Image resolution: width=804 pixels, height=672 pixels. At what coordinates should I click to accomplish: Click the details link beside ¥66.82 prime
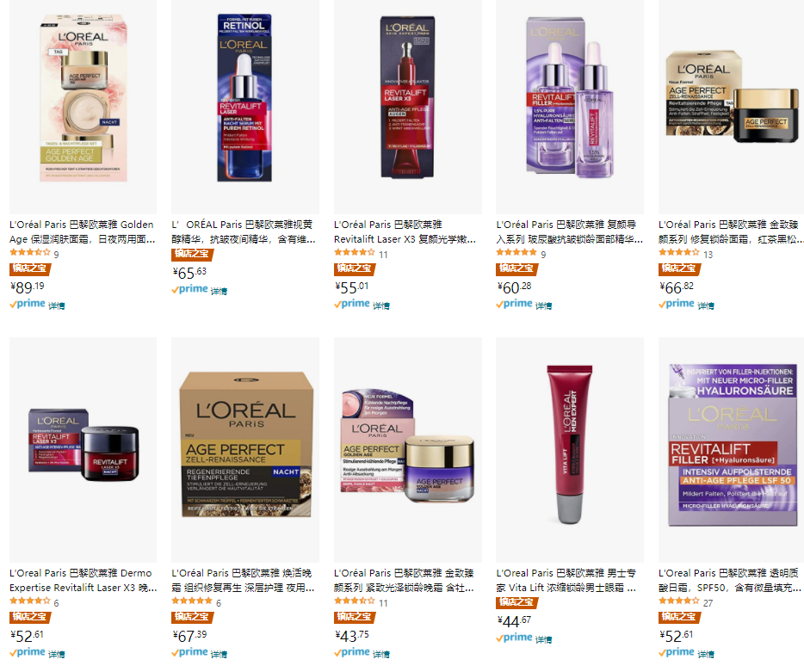706,305
